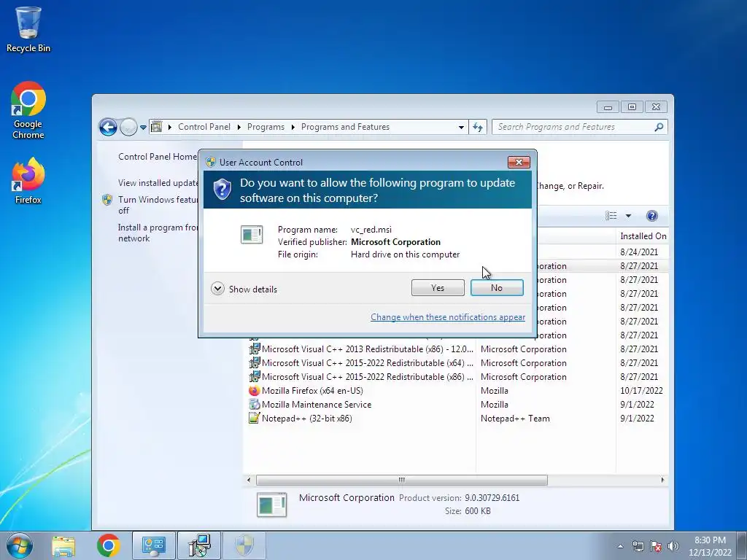Select Notepad++ (32-bit x86) entry
The width and height of the screenshot is (747, 560).
click(x=457, y=418)
